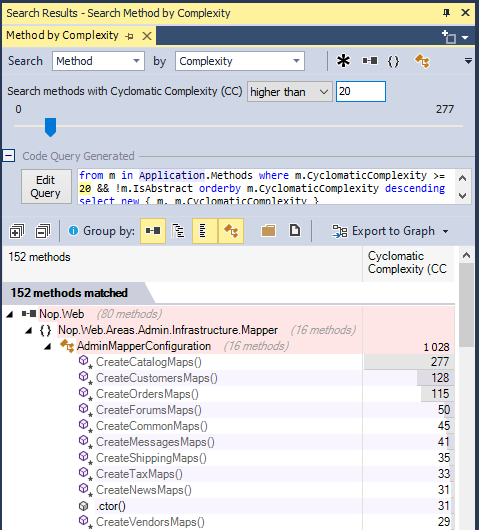Collapse the Nop.Web assembly node
The height and width of the screenshot is (530, 479).
[x=10, y=315]
